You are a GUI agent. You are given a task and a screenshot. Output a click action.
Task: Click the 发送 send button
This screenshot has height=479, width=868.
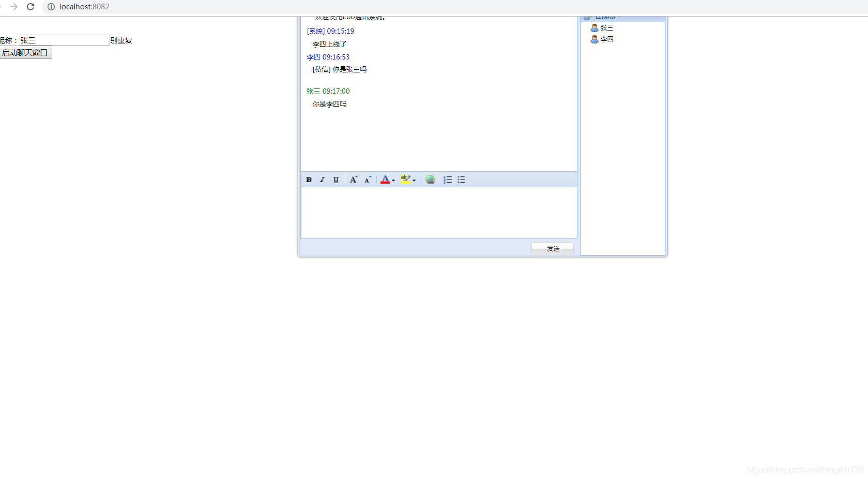click(x=553, y=248)
